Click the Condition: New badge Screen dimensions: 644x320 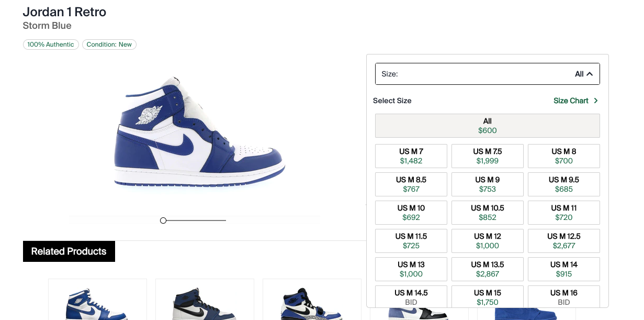(109, 45)
